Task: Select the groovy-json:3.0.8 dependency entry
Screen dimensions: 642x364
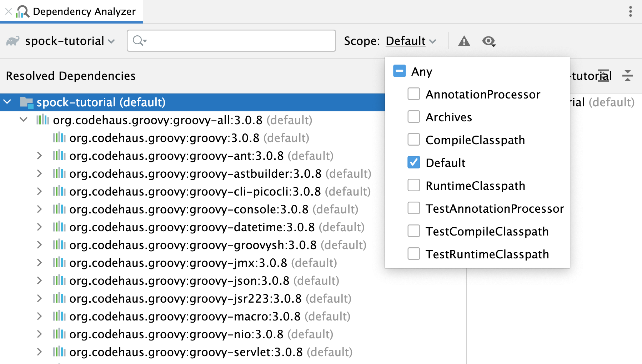Action: click(x=179, y=280)
